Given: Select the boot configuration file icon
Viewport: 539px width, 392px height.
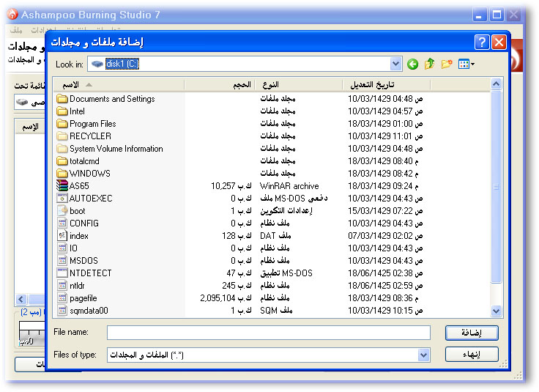Looking at the screenshot, I should pyautogui.click(x=62, y=211).
